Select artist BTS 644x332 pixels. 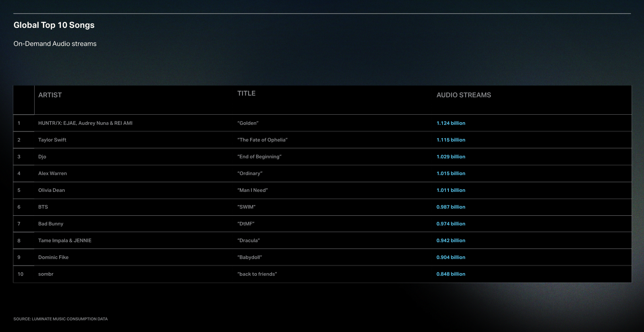43,207
